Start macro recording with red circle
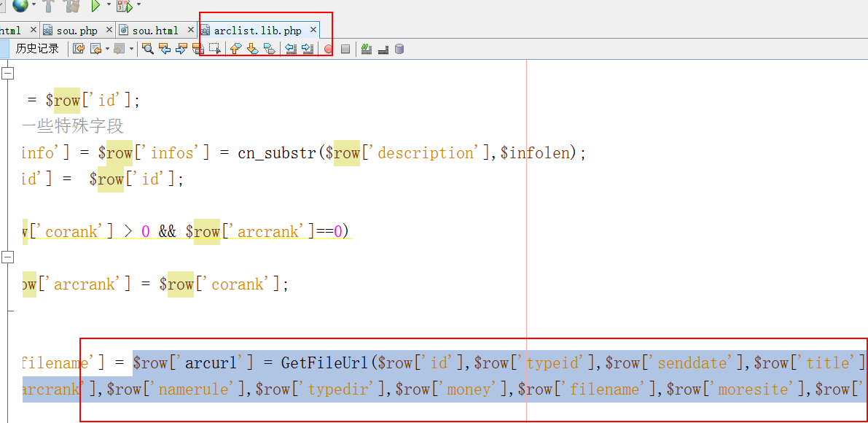This screenshot has height=423, width=868. tap(328, 50)
